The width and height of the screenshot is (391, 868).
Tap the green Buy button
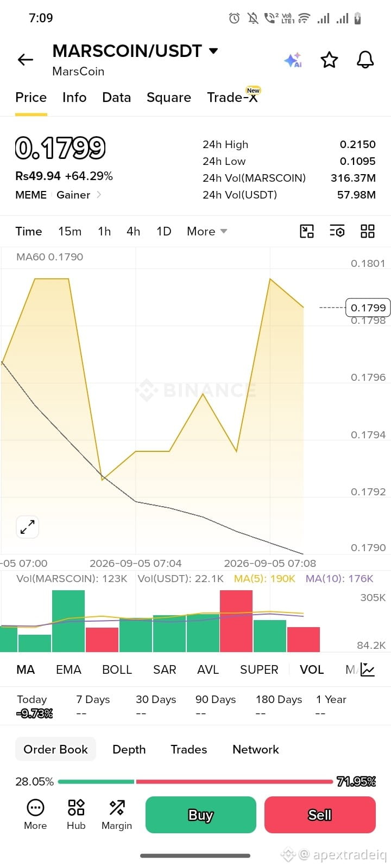click(x=201, y=815)
